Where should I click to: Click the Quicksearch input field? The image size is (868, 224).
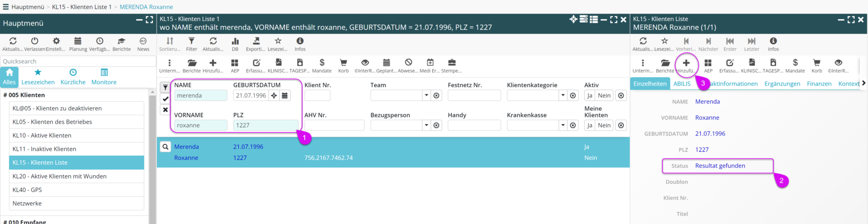point(78,61)
